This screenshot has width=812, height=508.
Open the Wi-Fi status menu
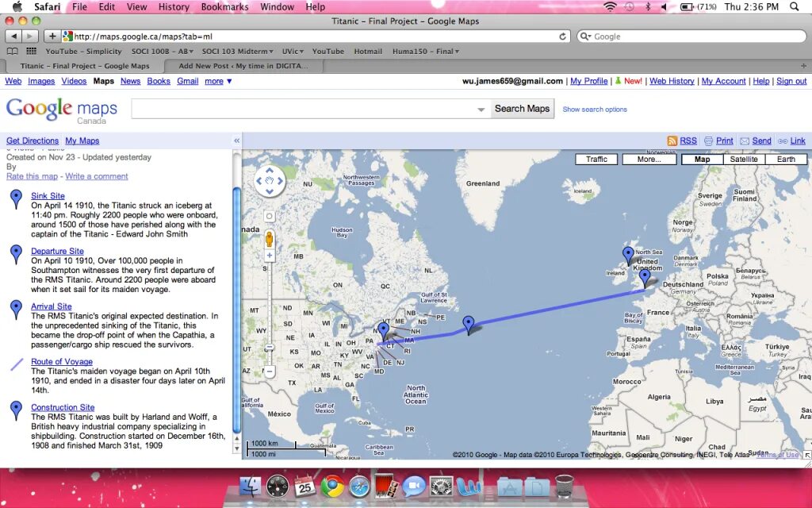coord(611,6)
